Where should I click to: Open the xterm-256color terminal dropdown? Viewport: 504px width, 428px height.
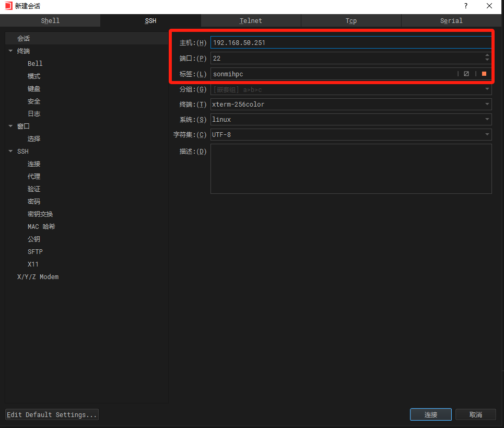487,105
